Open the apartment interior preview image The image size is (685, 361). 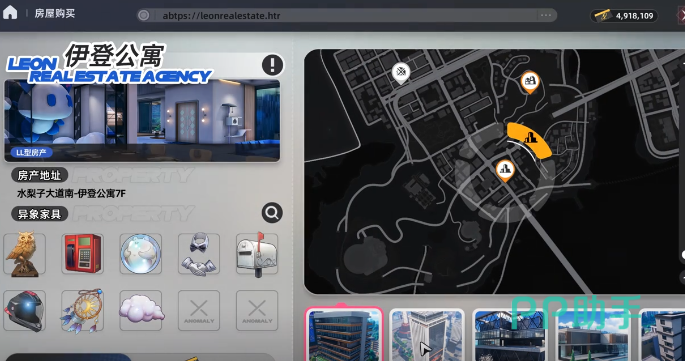pos(142,121)
